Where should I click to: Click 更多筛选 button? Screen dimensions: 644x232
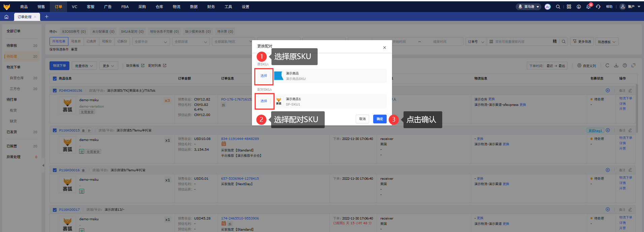click(x=582, y=41)
